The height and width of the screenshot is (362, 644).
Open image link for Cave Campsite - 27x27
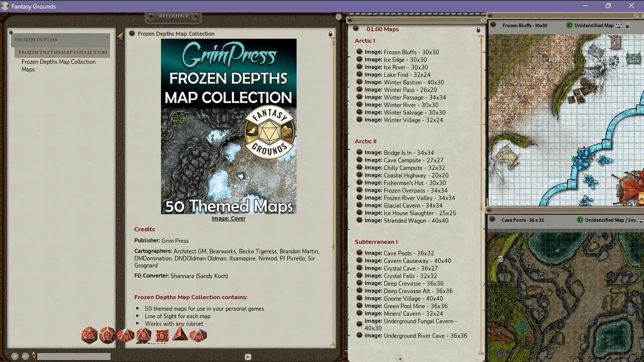coord(359,160)
